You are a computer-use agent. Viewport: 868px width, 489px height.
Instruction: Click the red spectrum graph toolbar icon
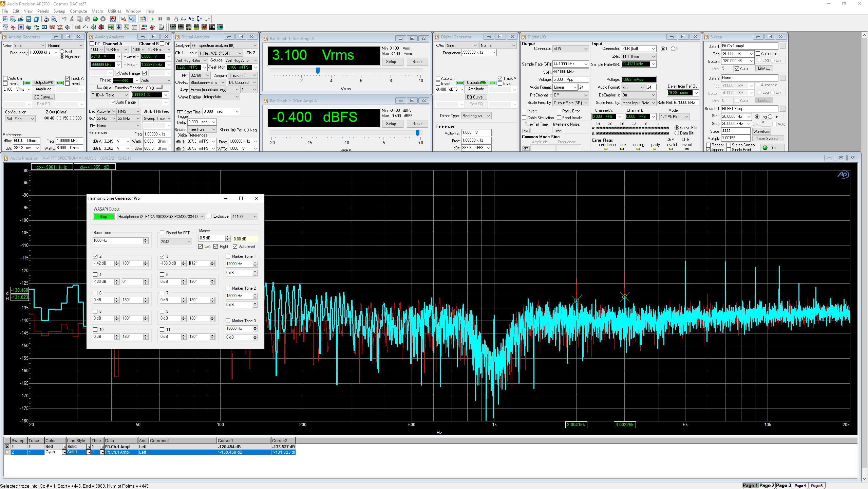click(113, 19)
